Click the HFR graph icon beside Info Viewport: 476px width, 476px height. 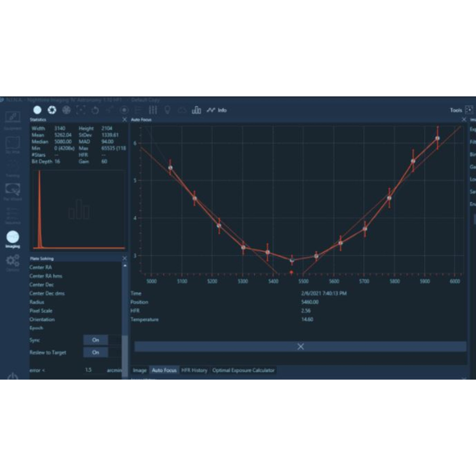(x=211, y=110)
